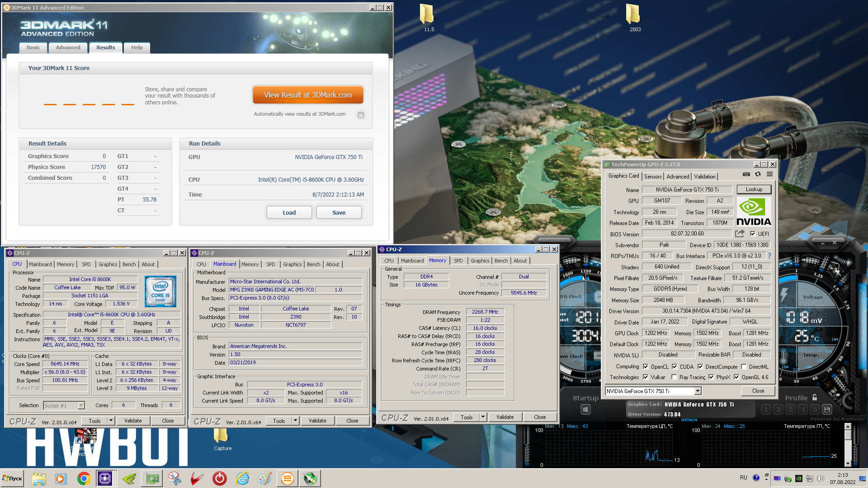Toggle Ray Tracing checkbox in GPU-Z
Screen dimensions: 868x488
[x=675, y=377]
